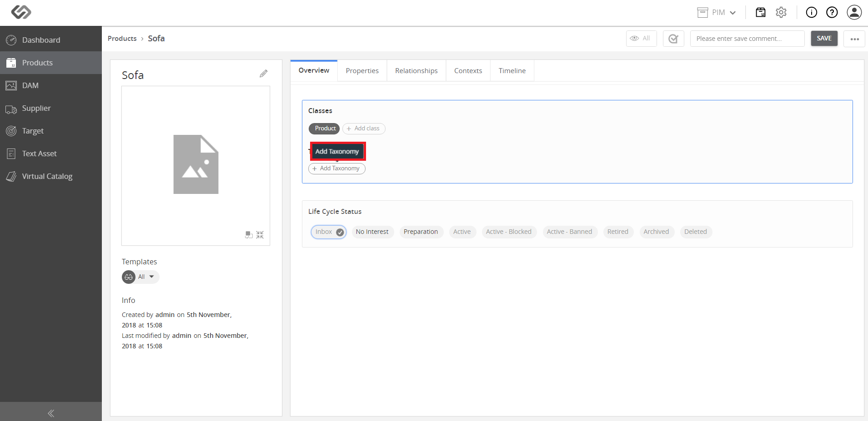Set status to Preparation
The height and width of the screenshot is (421, 868).
coord(421,232)
